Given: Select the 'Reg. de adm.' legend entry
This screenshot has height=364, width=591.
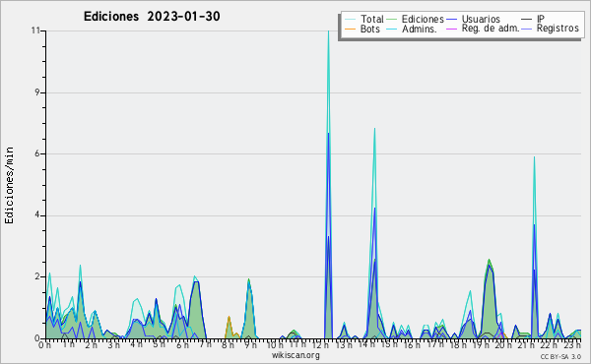Looking at the screenshot, I should pos(483,29).
